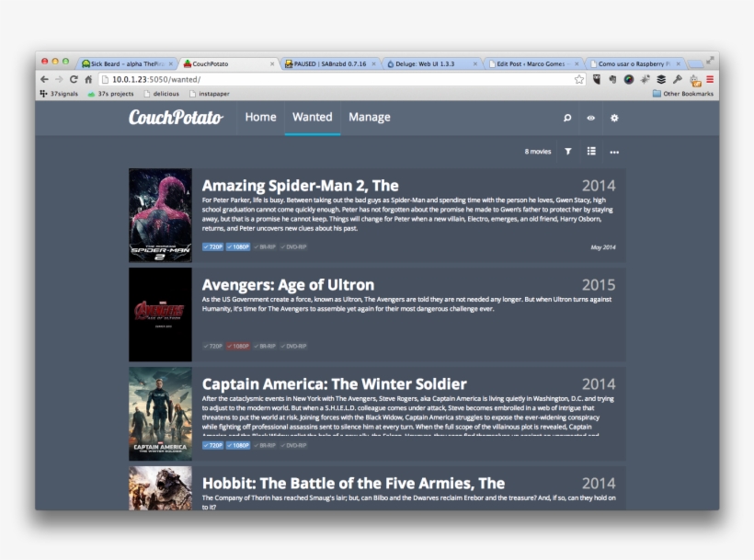Viewport: 754px width, 560px height.
Task: Toggle the eye icon in header
Action: click(x=591, y=118)
